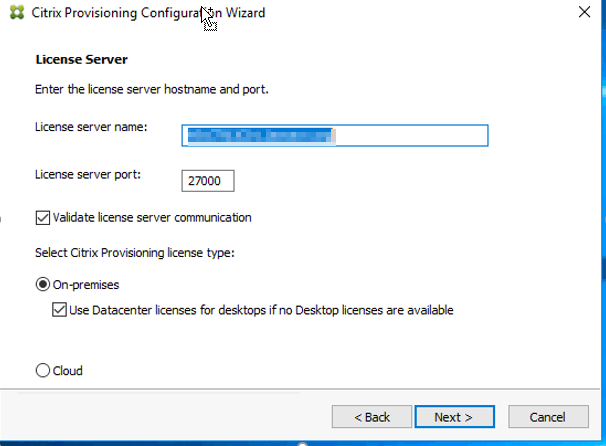This screenshot has height=446, width=606.
Task: Click the 'License server port:' label
Action: [x=88, y=174]
